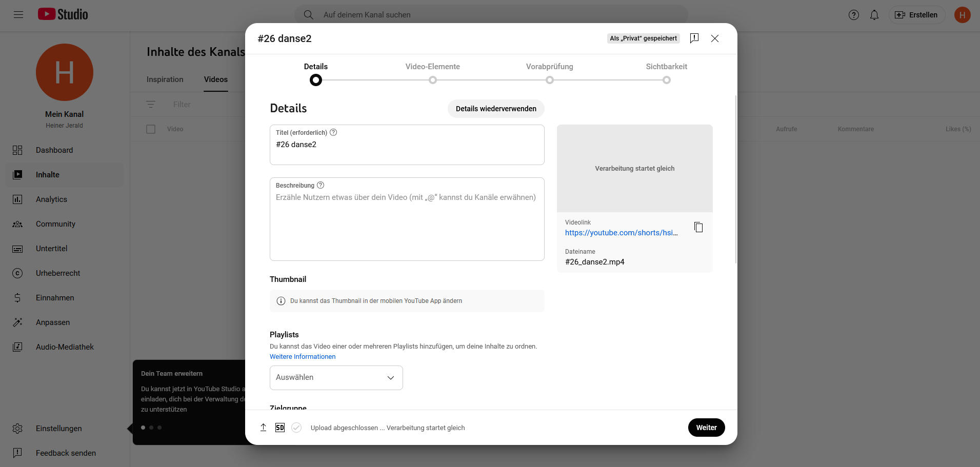Expand the Playlists Auswählen dropdown
Image resolution: width=980 pixels, height=467 pixels.
[336, 378]
